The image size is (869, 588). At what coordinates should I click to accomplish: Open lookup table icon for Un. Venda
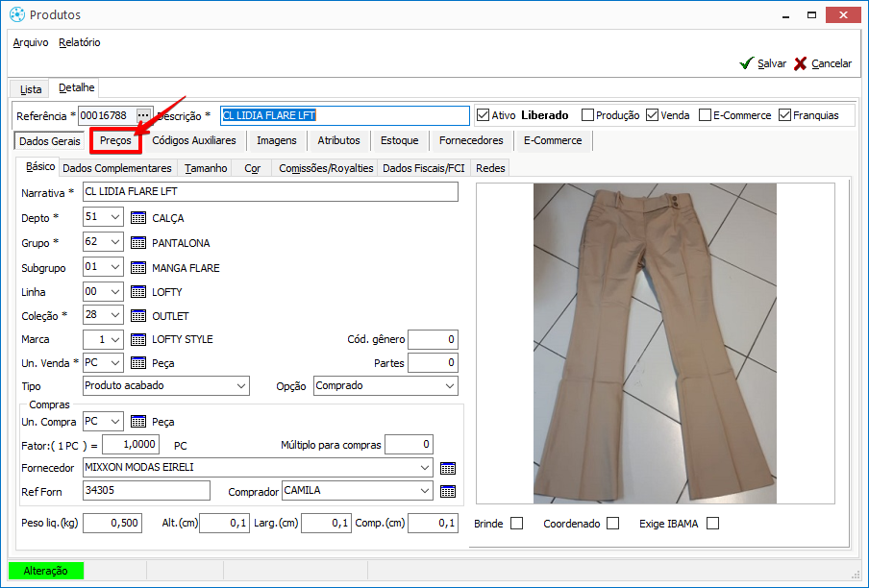pos(138,362)
